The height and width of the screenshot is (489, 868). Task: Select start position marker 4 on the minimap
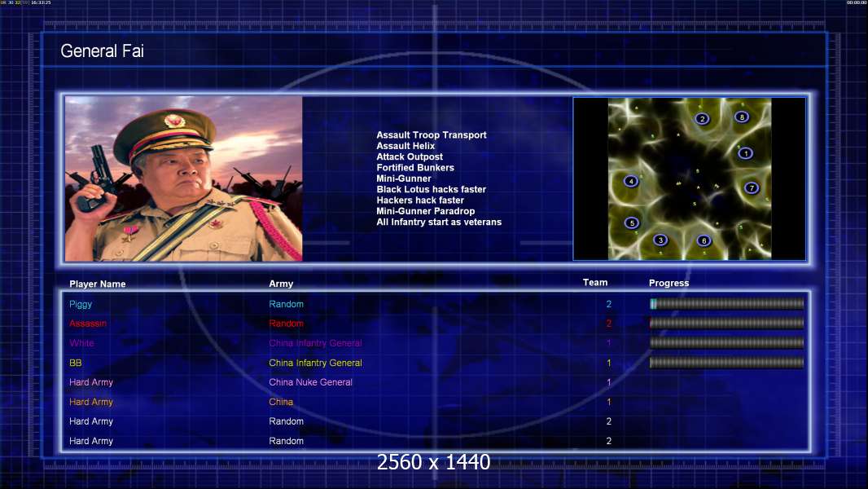[x=630, y=181]
